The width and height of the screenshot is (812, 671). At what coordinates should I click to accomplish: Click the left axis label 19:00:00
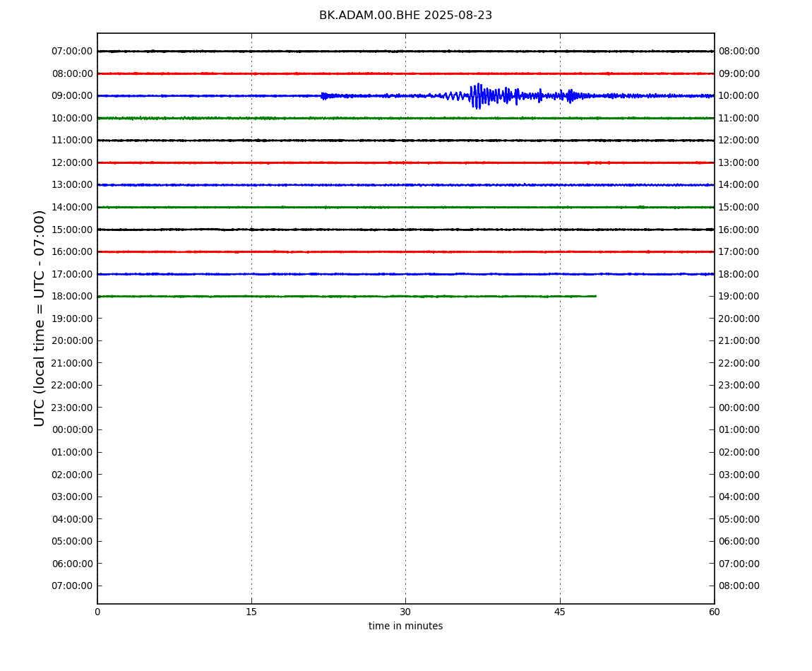click(72, 319)
